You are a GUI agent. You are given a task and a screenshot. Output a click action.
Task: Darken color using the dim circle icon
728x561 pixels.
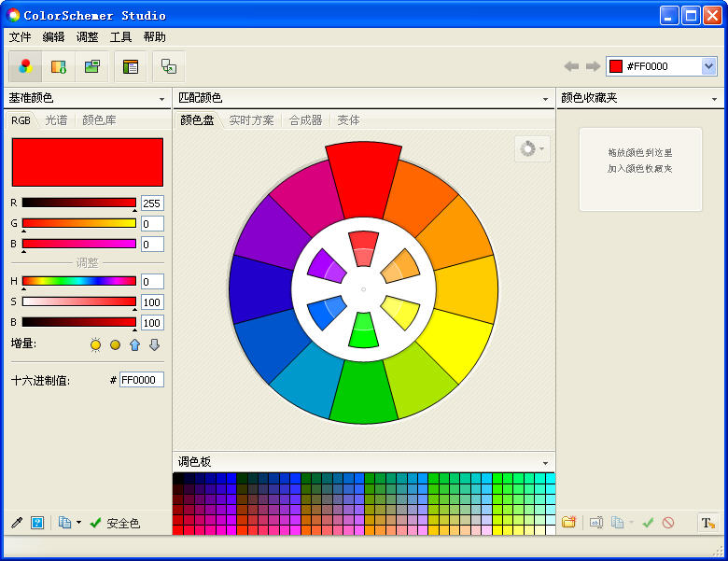[x=115, y=344]
